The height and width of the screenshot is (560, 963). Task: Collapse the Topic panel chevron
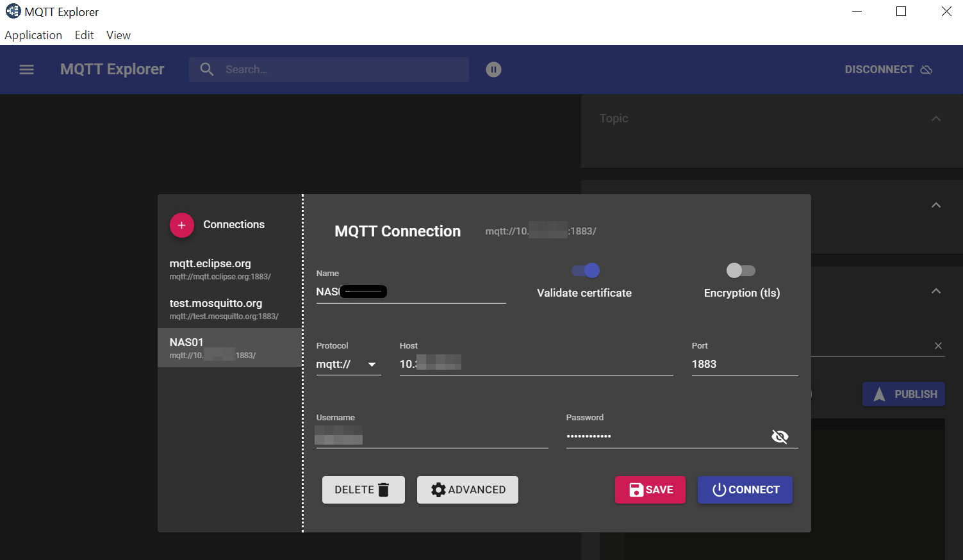coord(936,119)
